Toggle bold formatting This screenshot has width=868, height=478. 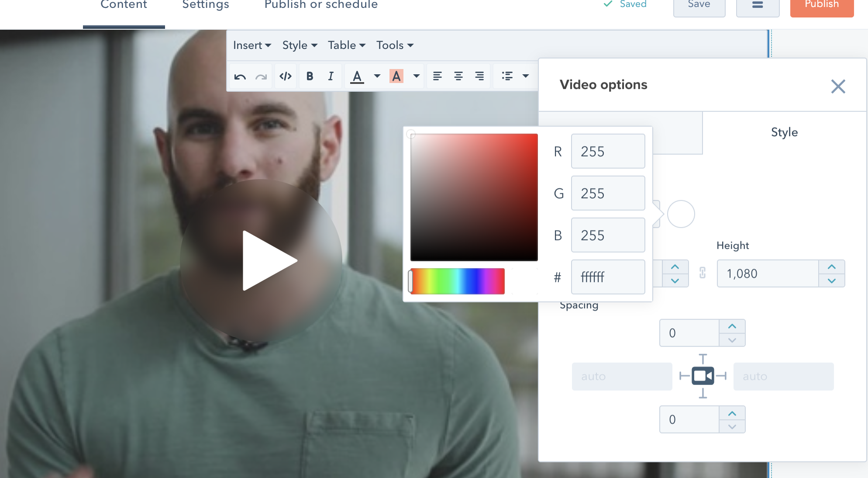point(310,76)
